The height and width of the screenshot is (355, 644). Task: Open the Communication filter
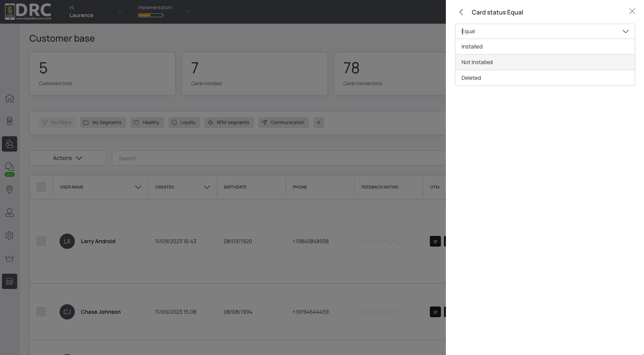coord(284,123)
